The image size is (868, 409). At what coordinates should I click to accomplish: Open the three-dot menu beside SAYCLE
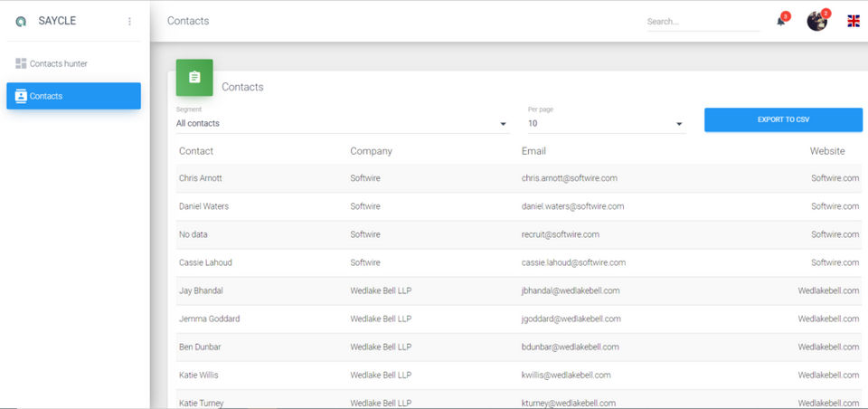[x=129, y=21]
